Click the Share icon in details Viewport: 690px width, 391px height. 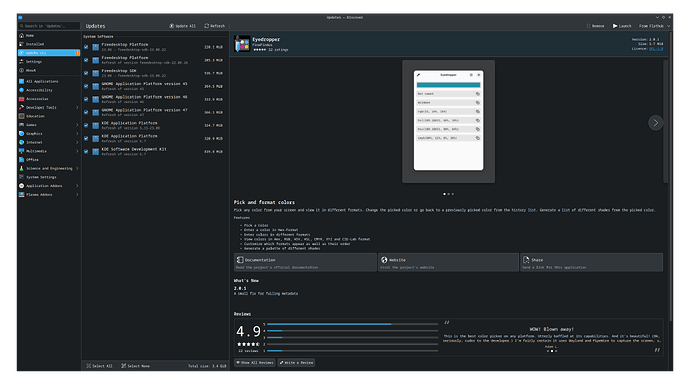[526, 260]
